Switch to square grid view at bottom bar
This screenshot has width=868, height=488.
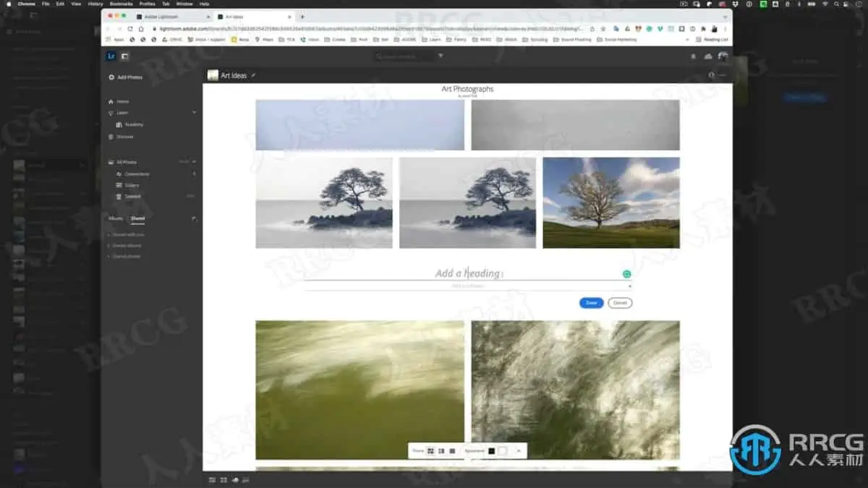[224, 479]
